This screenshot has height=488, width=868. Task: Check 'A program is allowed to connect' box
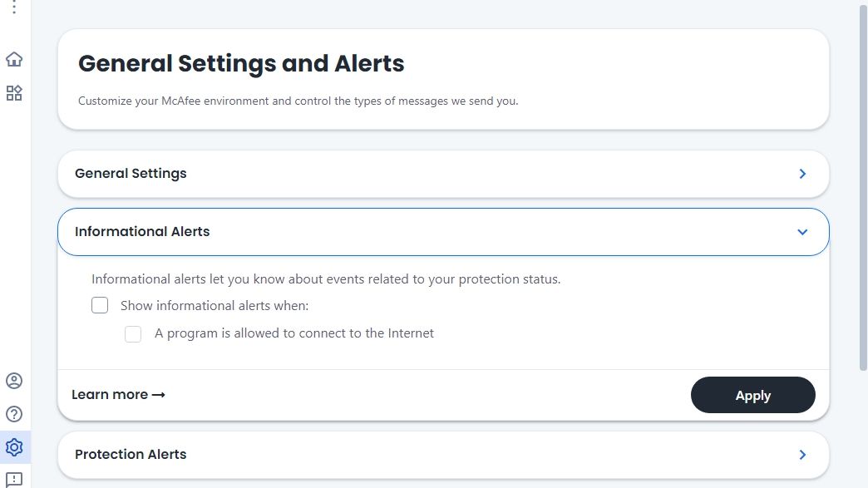133,334
